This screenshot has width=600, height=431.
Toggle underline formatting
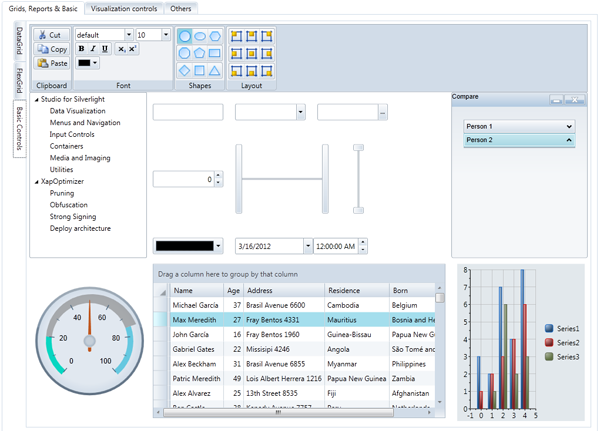105,49
